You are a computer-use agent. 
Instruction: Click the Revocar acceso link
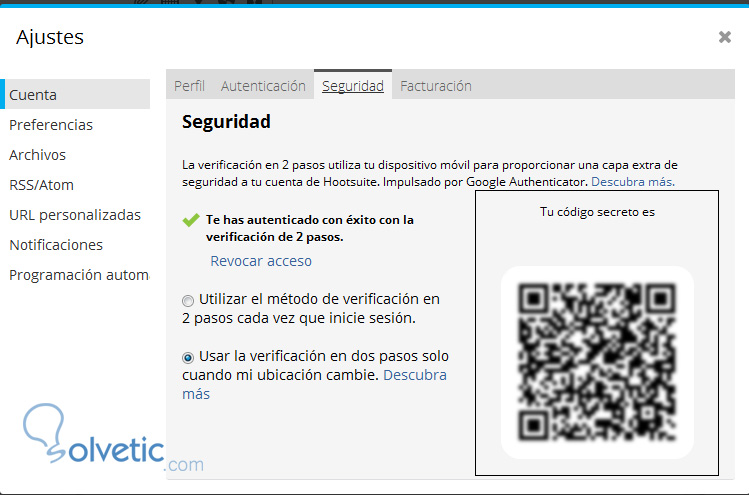tap(261, 261)
